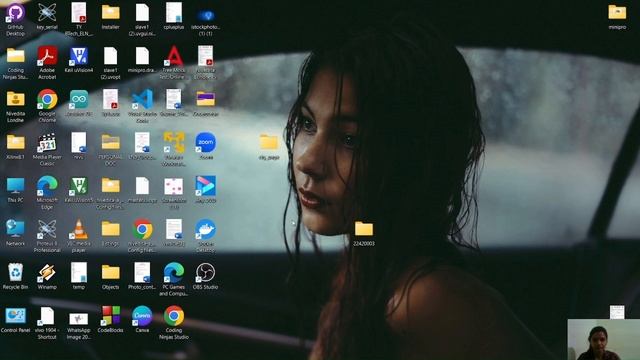The image size is (640, 360).
Task: Select the slave1 (2).uvgui file
Action: [142, 12]
